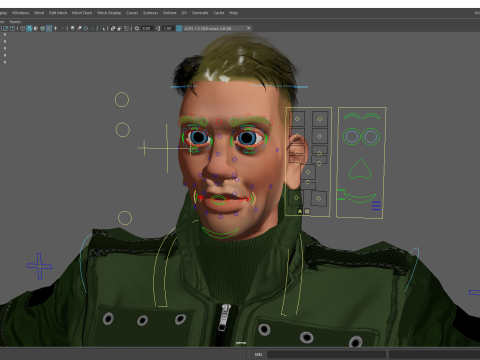
Task: Toggle the X-Ray Joints icon
Action: coord(126,28)
